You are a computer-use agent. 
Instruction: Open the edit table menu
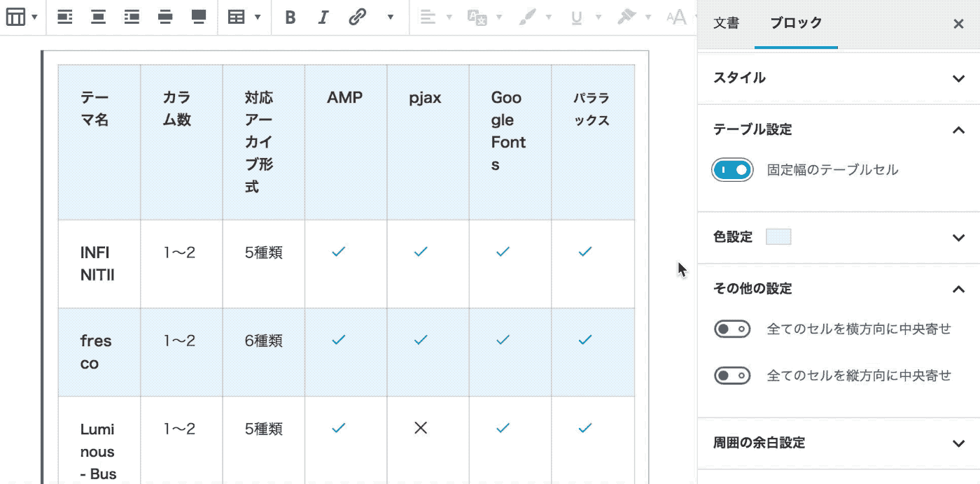(x=244, y=17)
